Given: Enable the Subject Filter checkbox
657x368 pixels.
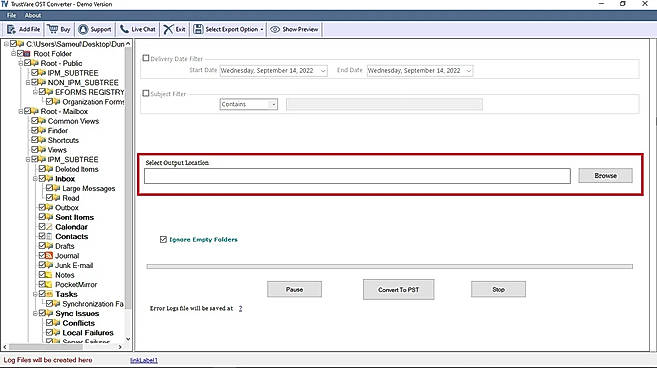Looking at the screenshot, I should pyautogui.click(x=146, y=93).
